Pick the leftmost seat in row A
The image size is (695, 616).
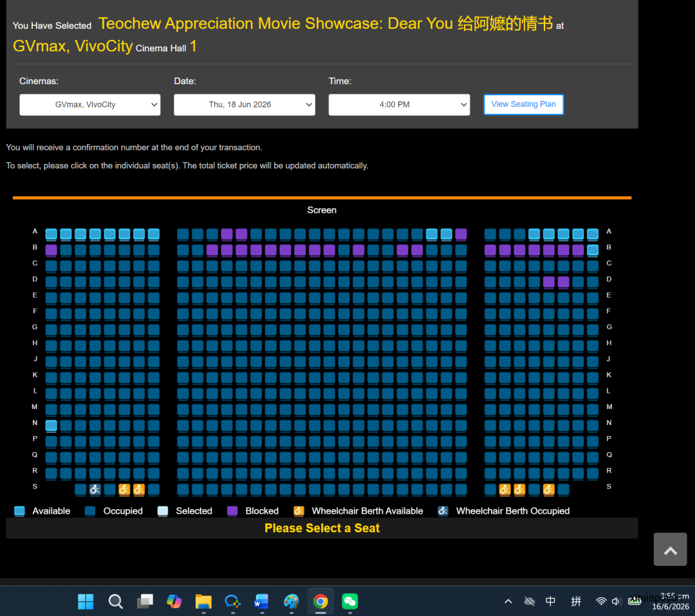pos(51,234)
